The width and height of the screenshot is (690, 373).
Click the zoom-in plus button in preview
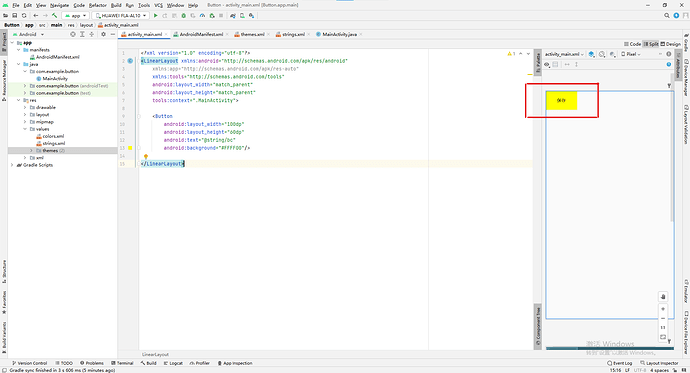point(663,309)
